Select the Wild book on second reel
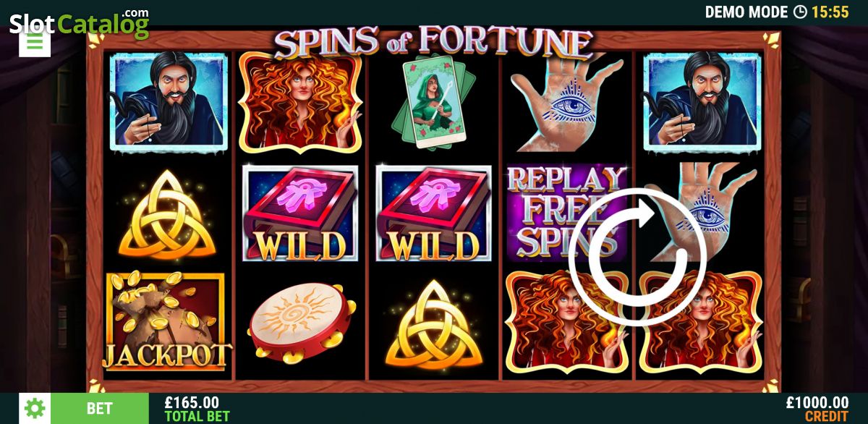This screenshot has width=868, height=424. coord(300,213)
